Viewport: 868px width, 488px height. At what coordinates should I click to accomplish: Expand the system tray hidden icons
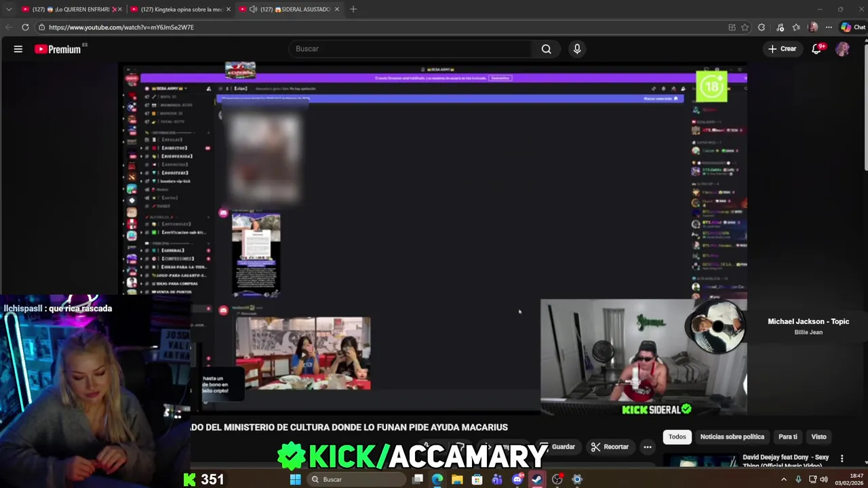point(784,479)
